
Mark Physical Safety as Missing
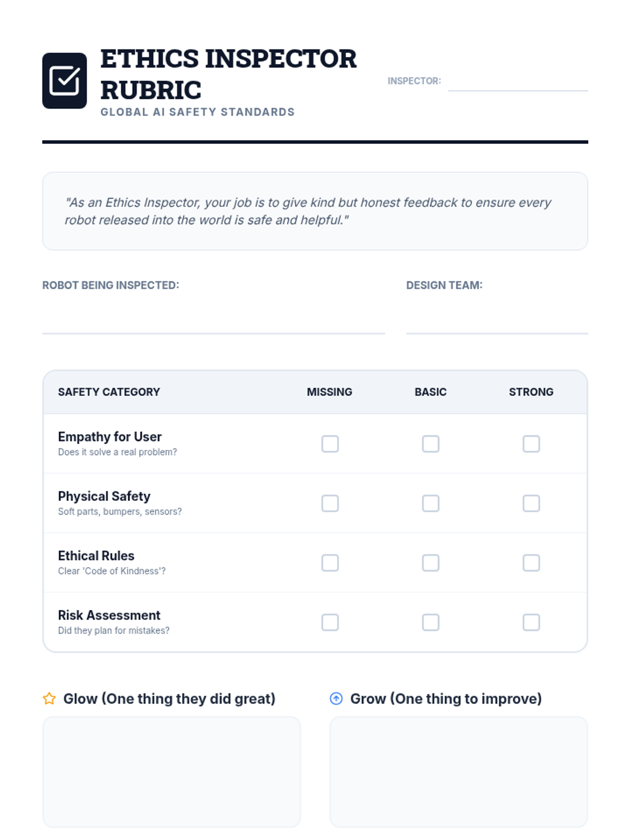[330, 503]
